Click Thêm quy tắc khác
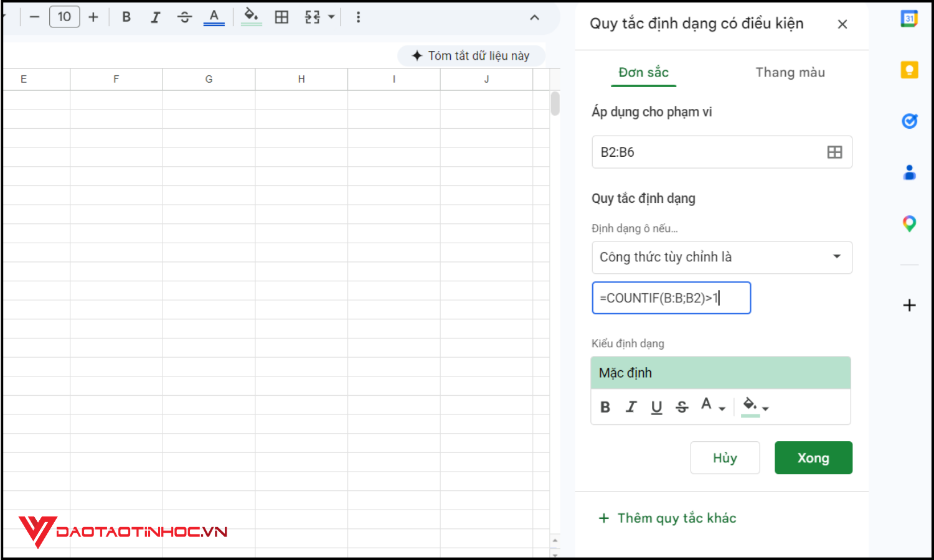 pyautogui.click(x=667, y=518)
